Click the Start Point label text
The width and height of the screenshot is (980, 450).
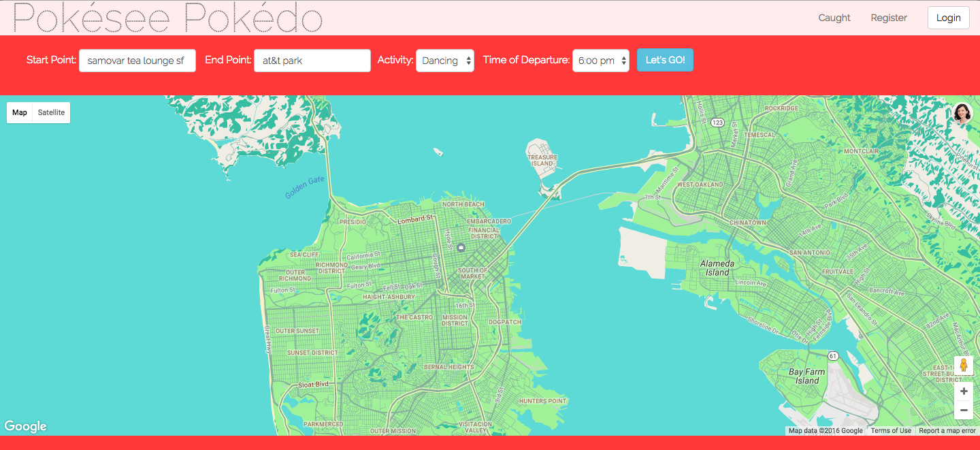click(51, 60)
